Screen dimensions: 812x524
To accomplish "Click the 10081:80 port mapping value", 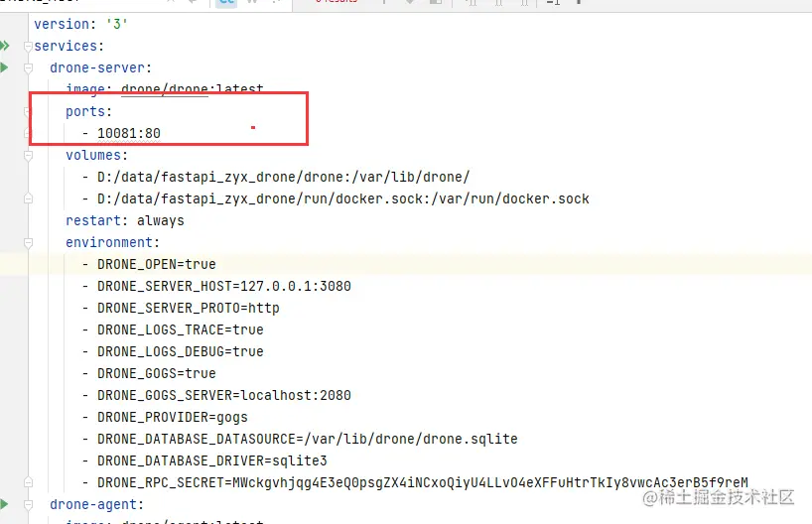I will point(129,134).
